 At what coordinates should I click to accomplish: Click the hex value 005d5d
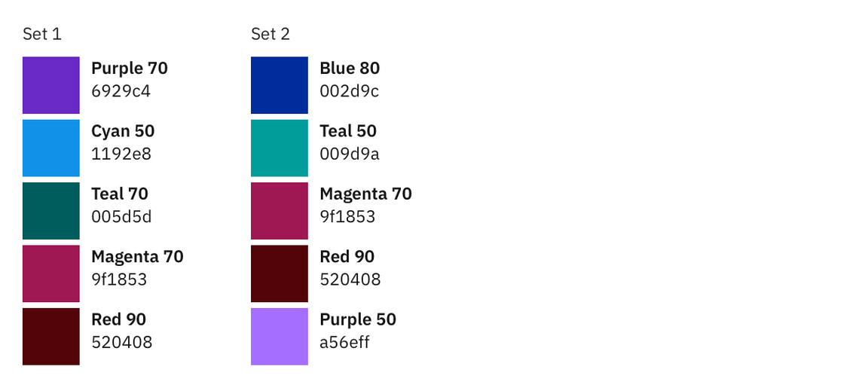point(121,217)
